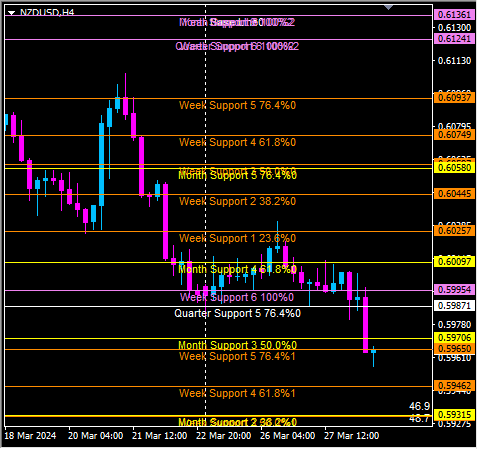Click the 0.61241 pink price tag

tap(454, 39)
